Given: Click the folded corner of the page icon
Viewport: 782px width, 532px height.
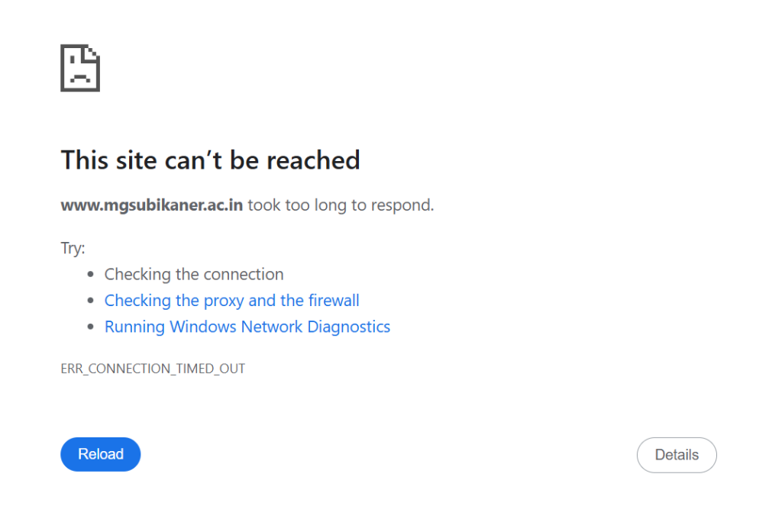Looking at the screenshot, I should 92,52.
